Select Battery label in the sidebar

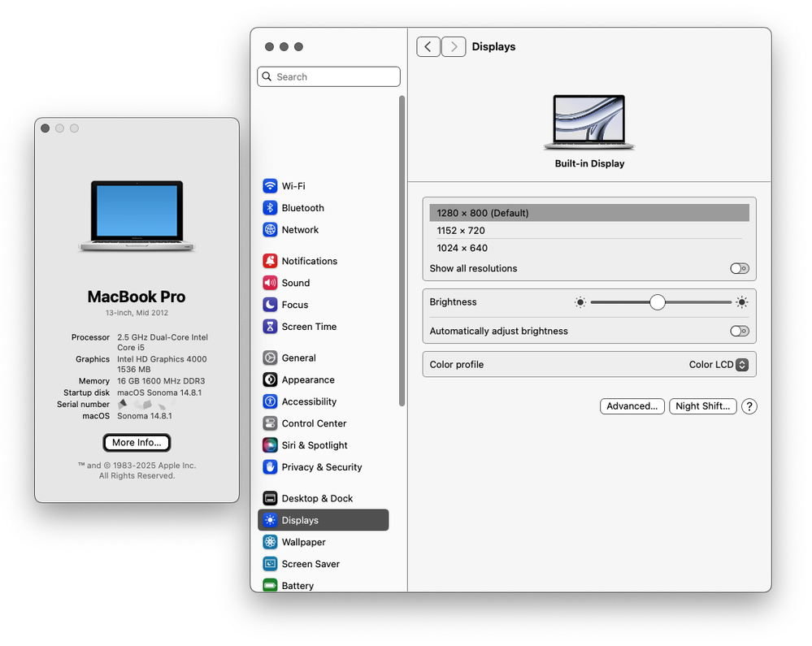click(x=297, y=585)
